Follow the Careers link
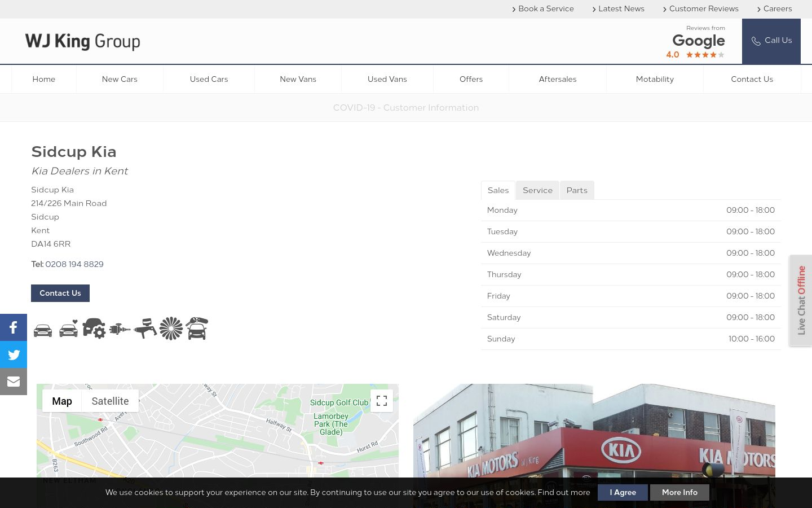Image resolution: width=812 pixels, height=508 pixels. pyautogui.click(x=774, y=8)
